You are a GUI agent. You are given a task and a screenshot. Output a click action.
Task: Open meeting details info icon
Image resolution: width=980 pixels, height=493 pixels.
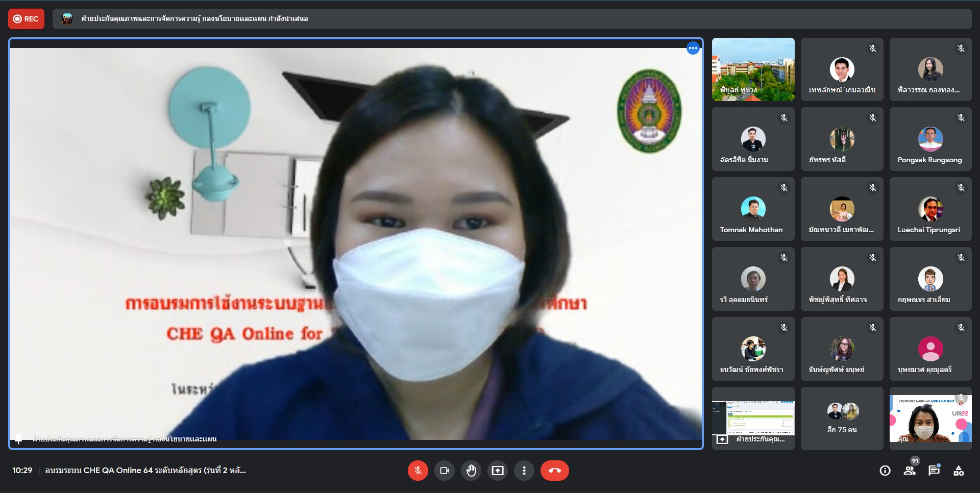885,471
